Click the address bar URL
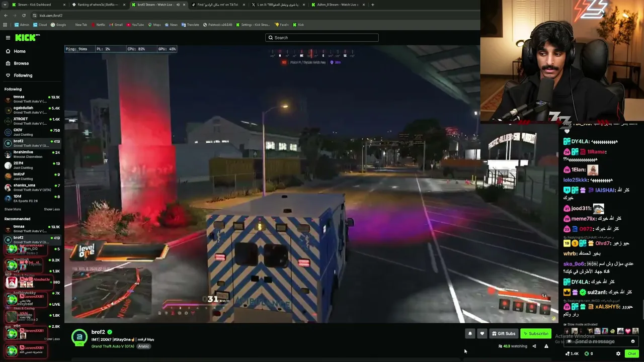Screen dimensions: 644x362 (x=51, y=16)
